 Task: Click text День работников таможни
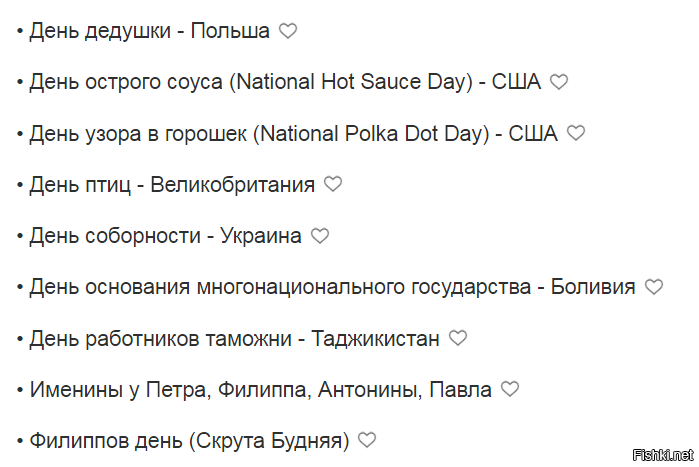160,339
